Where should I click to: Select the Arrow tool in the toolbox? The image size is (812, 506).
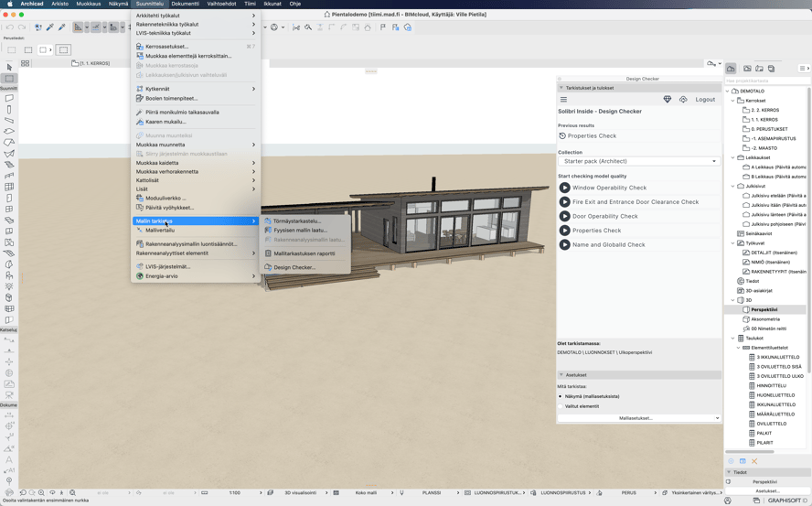[x=9, y=67]
